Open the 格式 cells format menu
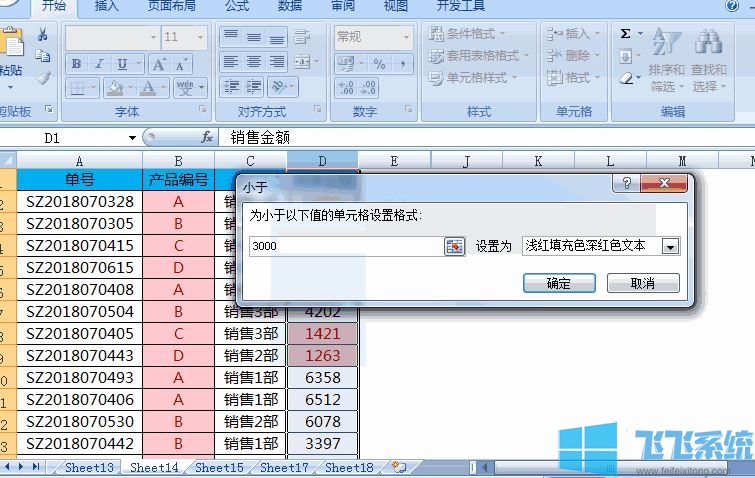This screenshot has height=478, width=755. point(573,78)
